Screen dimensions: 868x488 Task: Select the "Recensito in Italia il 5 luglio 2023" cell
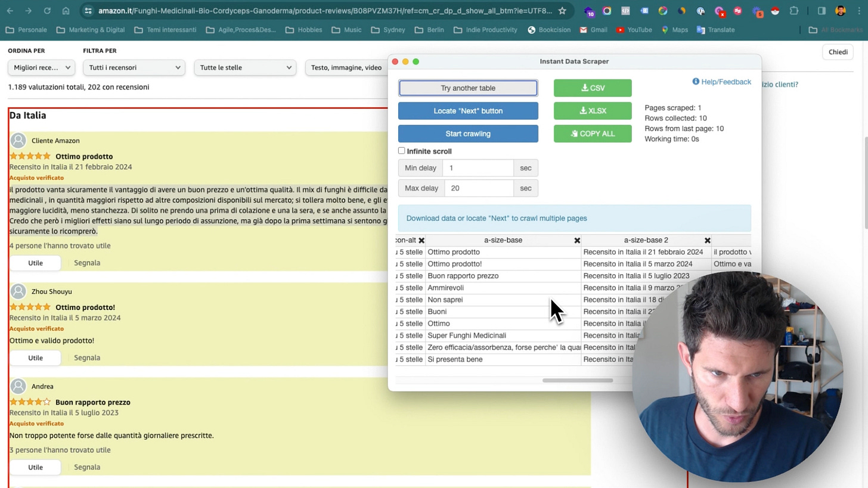pos(646,276)
